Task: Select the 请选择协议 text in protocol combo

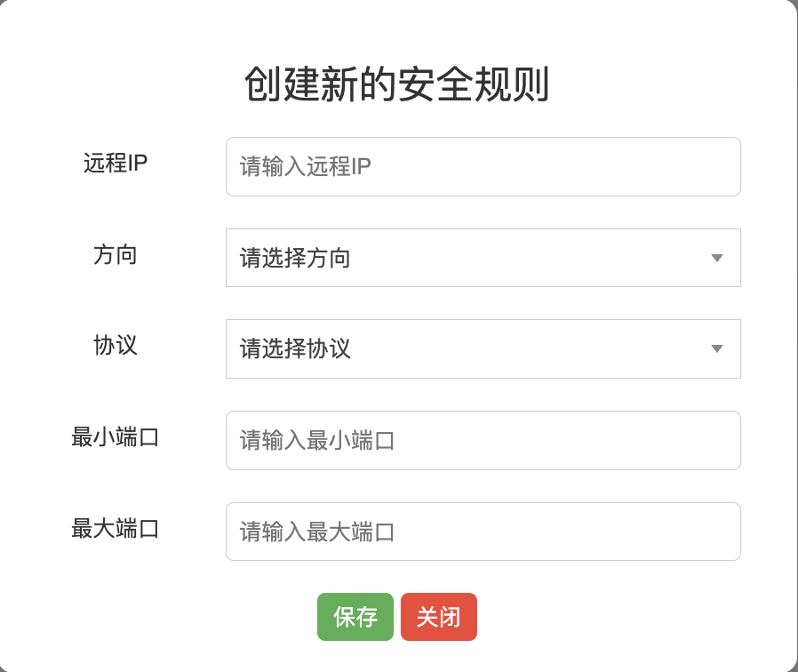Action: click(296, 349)
